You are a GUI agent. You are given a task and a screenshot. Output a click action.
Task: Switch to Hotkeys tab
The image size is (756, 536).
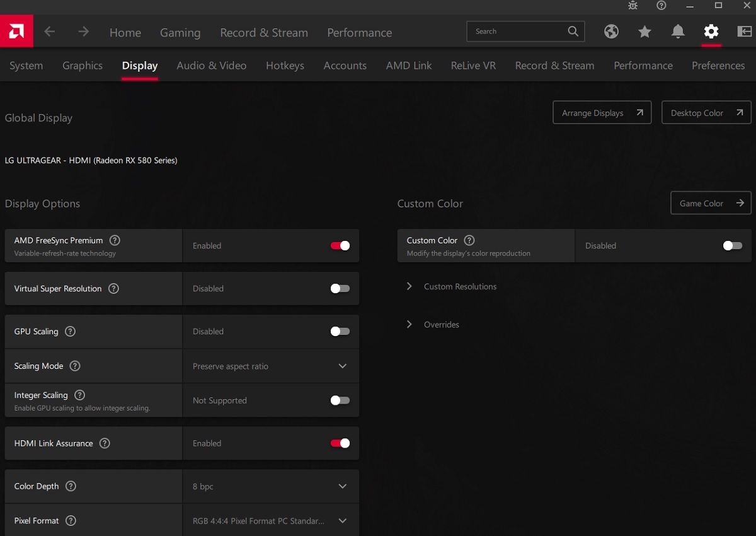pyautogui.click(x=285, y=66)
